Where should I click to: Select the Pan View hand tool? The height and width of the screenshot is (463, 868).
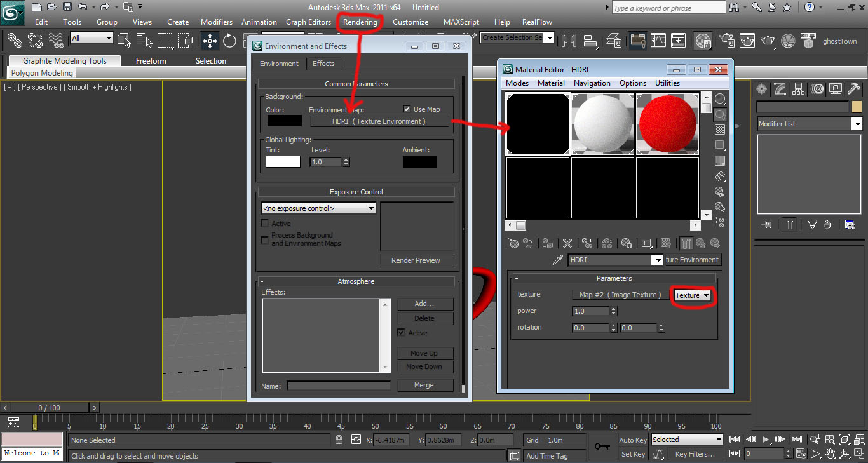831,454
